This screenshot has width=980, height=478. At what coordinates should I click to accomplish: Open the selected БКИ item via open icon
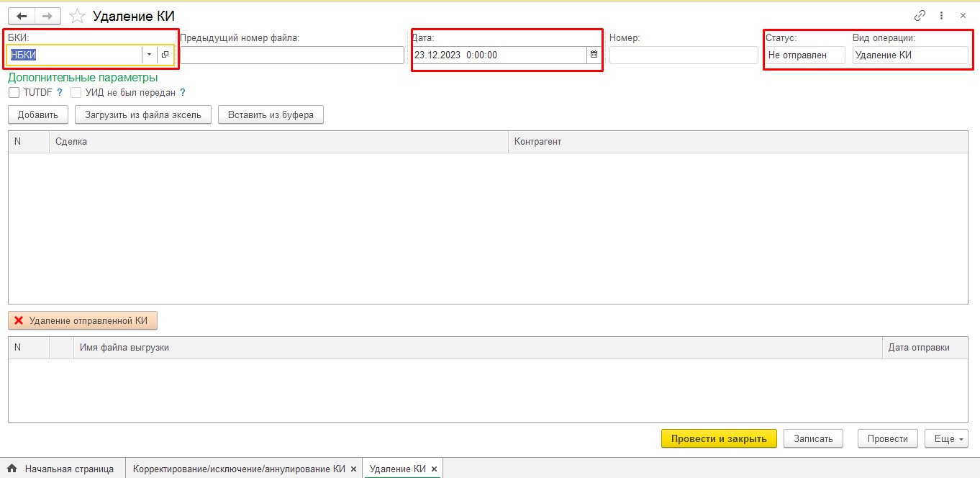165,55
